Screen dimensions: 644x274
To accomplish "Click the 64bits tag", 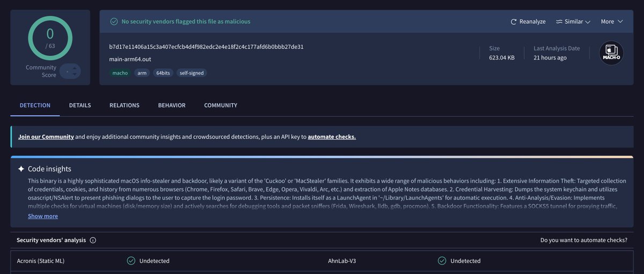I will tap(163, 73).
